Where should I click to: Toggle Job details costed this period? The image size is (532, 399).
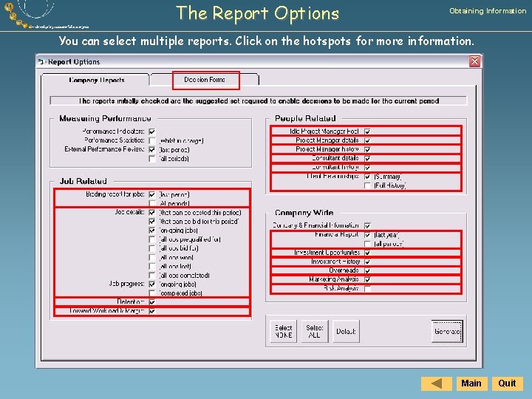pos(152,212)
